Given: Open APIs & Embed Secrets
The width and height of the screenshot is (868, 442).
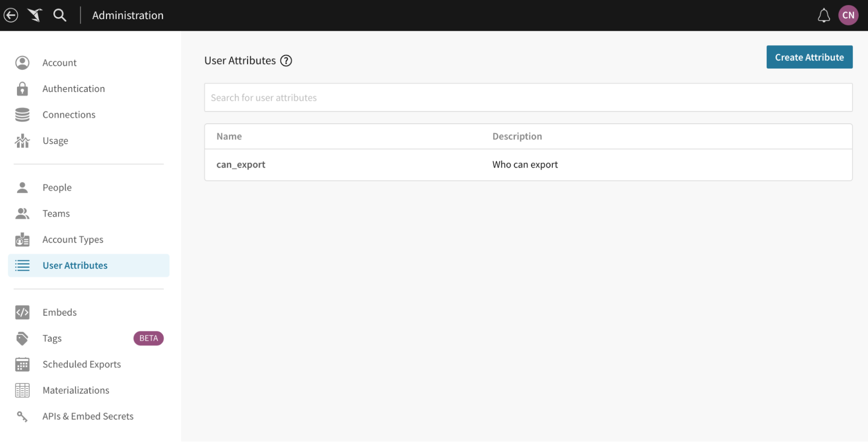Looking at the screenshot, I should 88,416.
